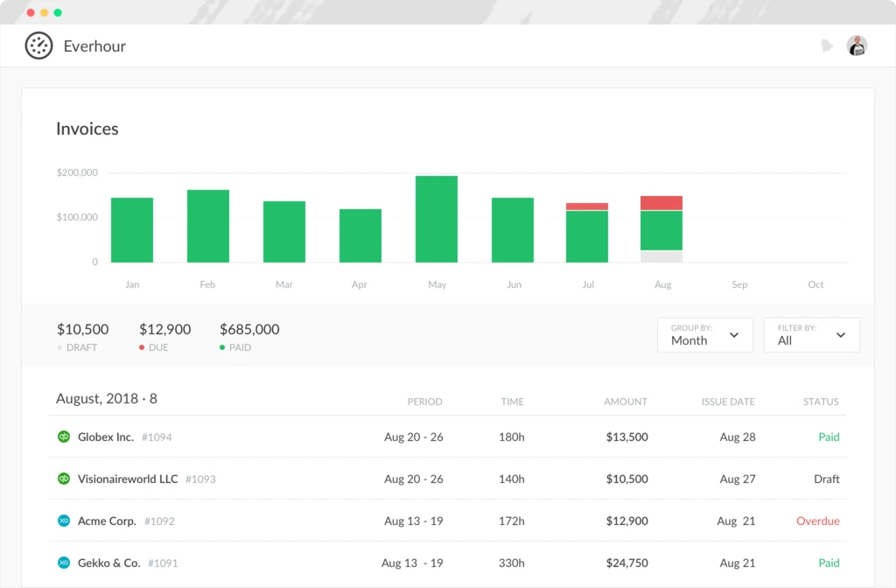896x588 pixels.
Task: Click the Everhour clock logo icon
Action: [x=38, y=45]
